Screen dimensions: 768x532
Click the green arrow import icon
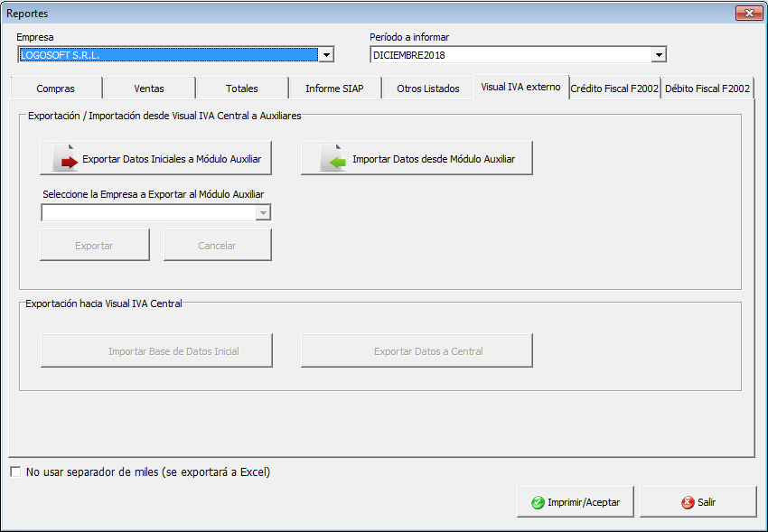[x=335, y=161]
